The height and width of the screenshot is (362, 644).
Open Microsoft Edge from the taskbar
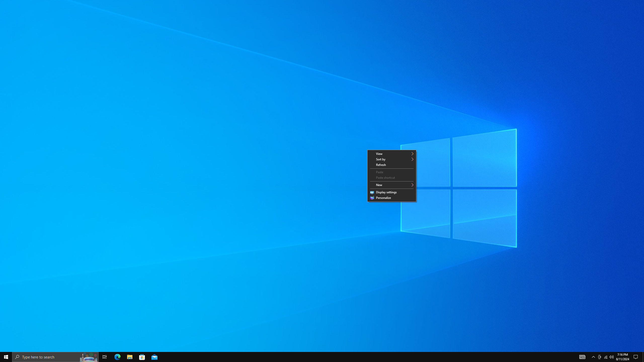[117, 357]
